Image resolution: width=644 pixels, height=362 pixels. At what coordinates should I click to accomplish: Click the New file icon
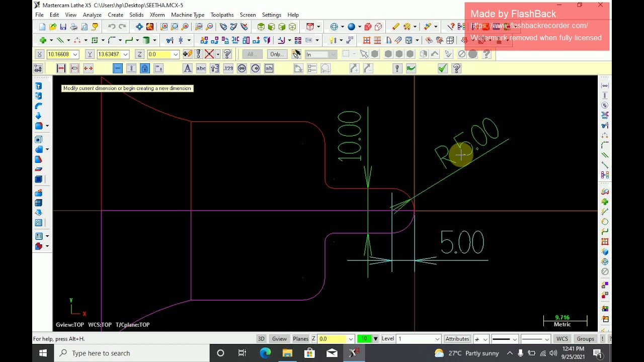(x=42, y=27)
